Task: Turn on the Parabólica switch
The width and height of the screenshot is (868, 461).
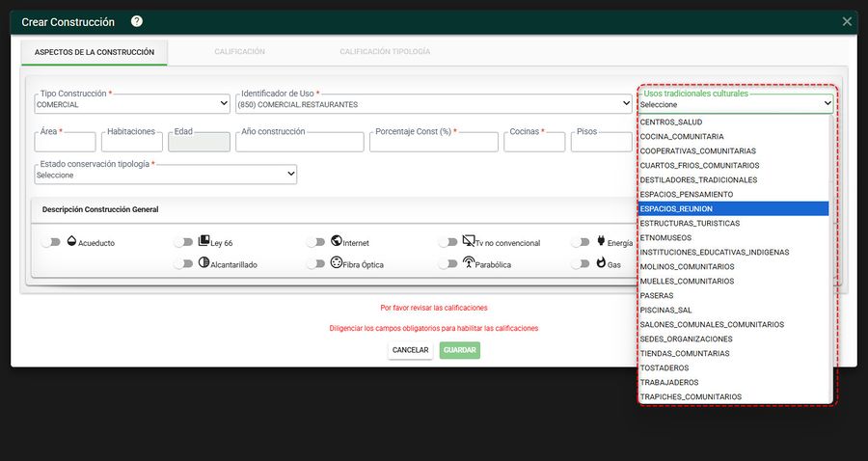Action: pyautogui.click(x=448, y=264)
